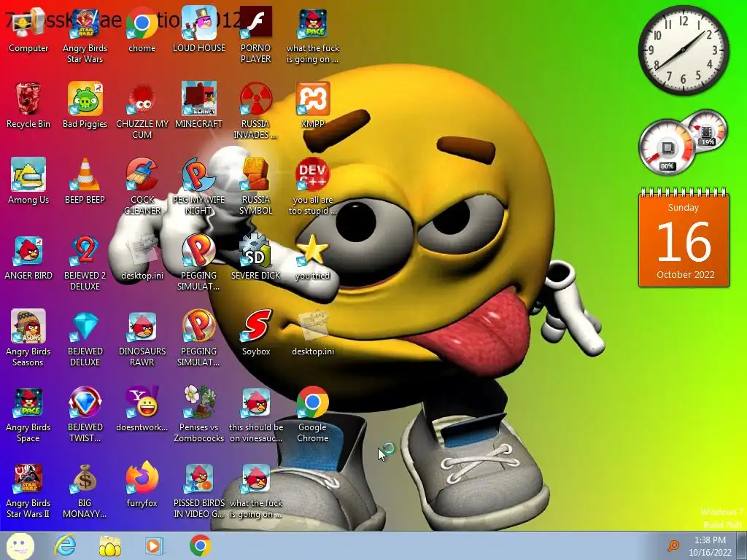747x560 pixels.
Task: Select the desktop.ini file beside Soybox
Action: click(312, 333)
